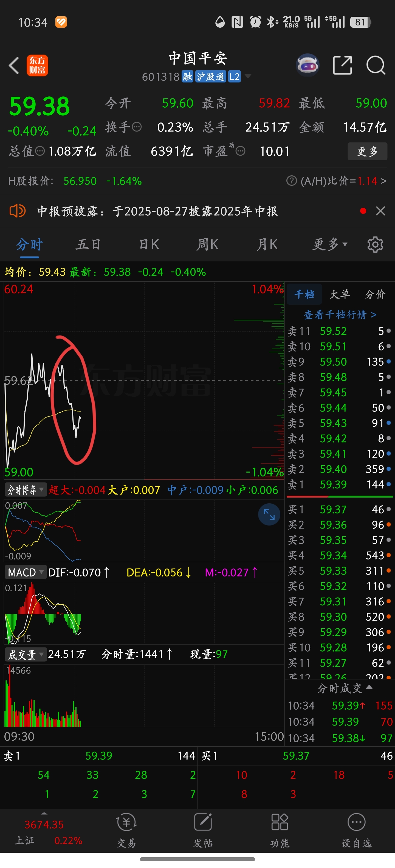The height and width of the screenshot is (868, 395).
Task: Tap the intraday price chart
Action: [x=144, y=380]
